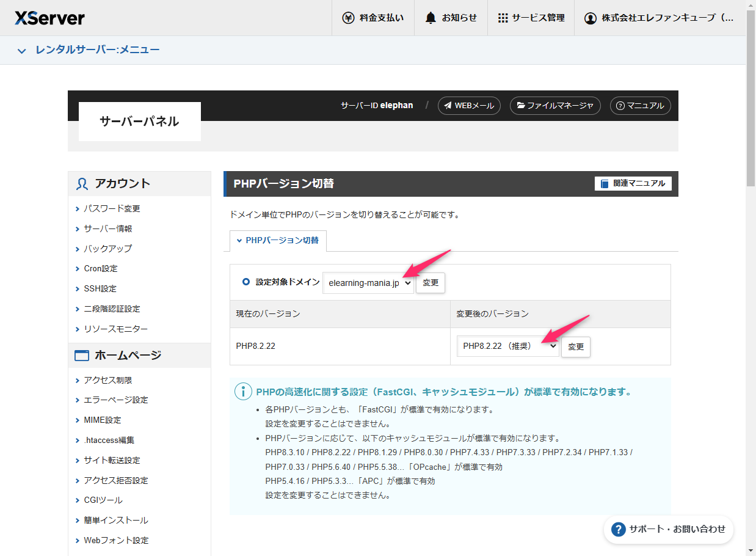Screen dimensions: 756x556
Task: Open サポート・お問い合わせ support button
Action: click(x=669, y=529)
